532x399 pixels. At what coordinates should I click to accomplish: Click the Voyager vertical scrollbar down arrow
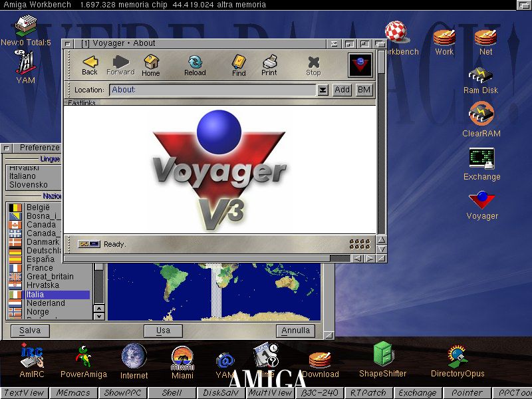click(381, 249)
